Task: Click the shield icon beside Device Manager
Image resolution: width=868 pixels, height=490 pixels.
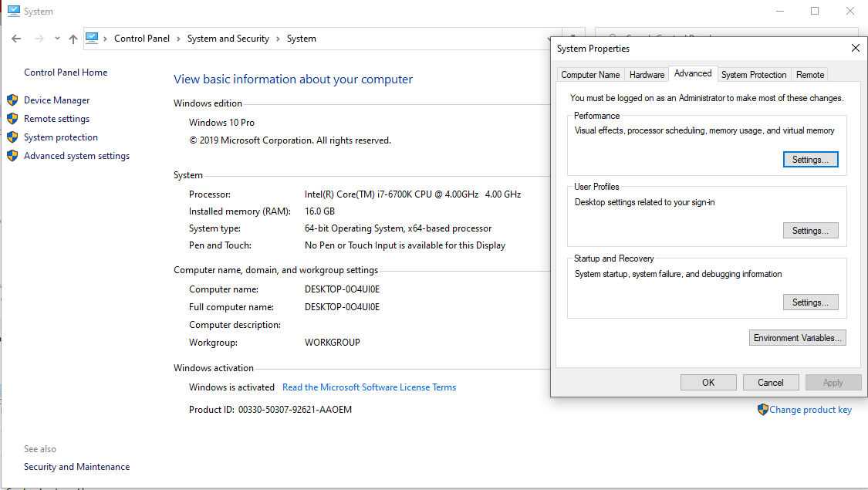Action: click(x=12, y=100)
